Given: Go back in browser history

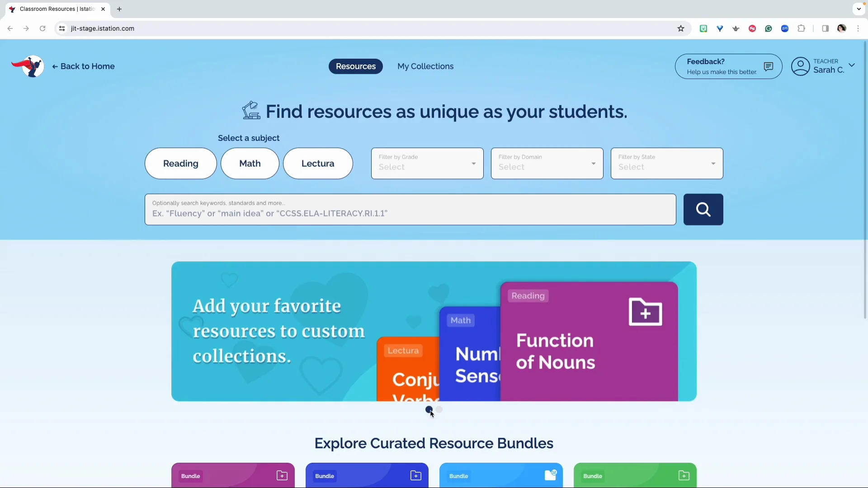Looking at the screenshot, I should click(10, 28).
